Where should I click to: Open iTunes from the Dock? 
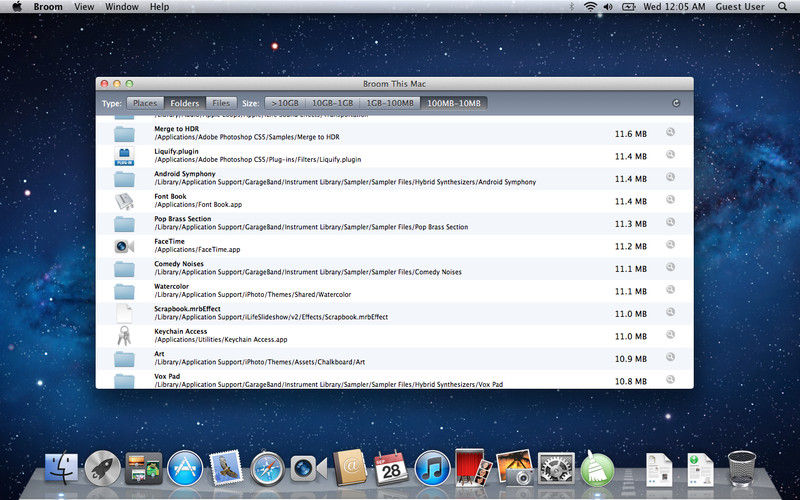tap(432, 468)
